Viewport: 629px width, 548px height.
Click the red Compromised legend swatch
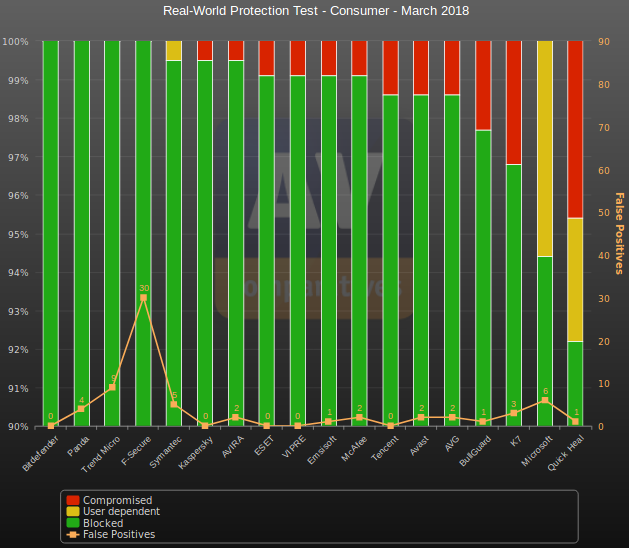tap(73, 500)
